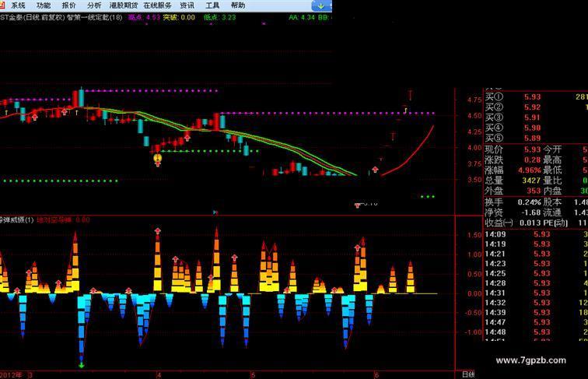Click red up-arrow atop April indicator peak
Screen dimensions: 588x379
click(157, 231)
